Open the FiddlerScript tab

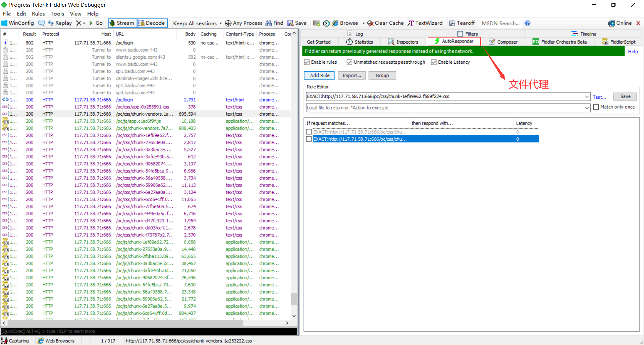(619, 42)
